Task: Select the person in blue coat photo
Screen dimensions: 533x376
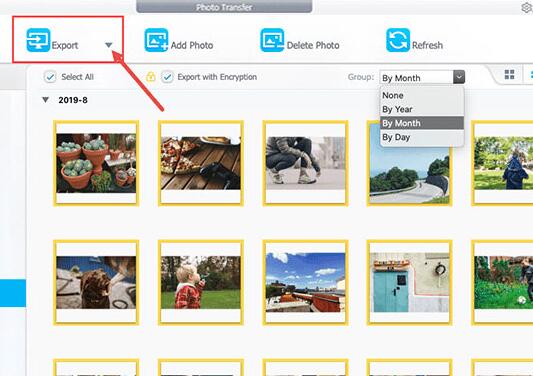Action: [x=502, y=163]
